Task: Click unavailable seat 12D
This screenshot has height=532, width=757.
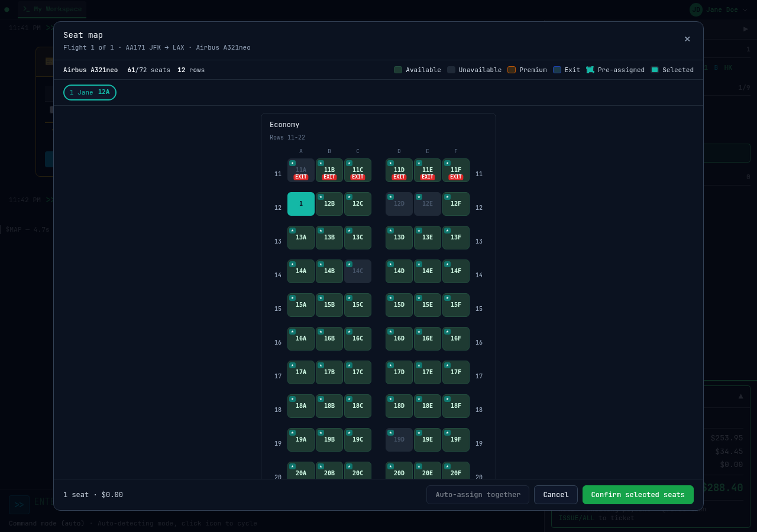Action: click(x=399, y=204)
